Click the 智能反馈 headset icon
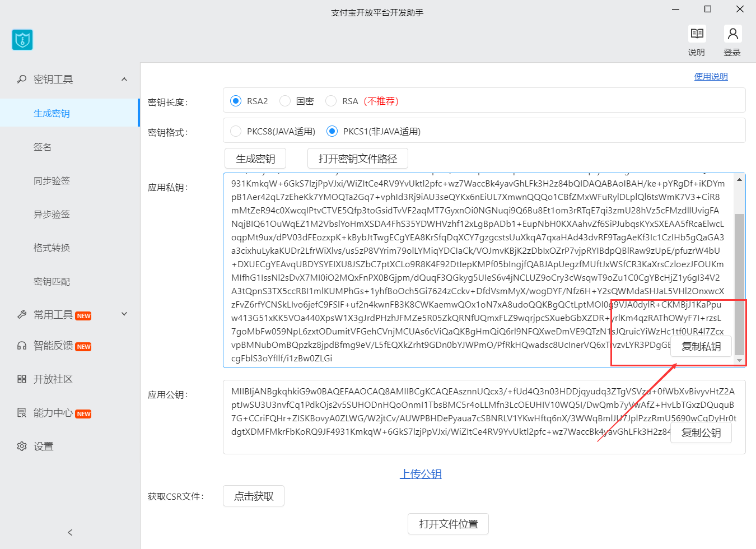 (x=22, y=346)
